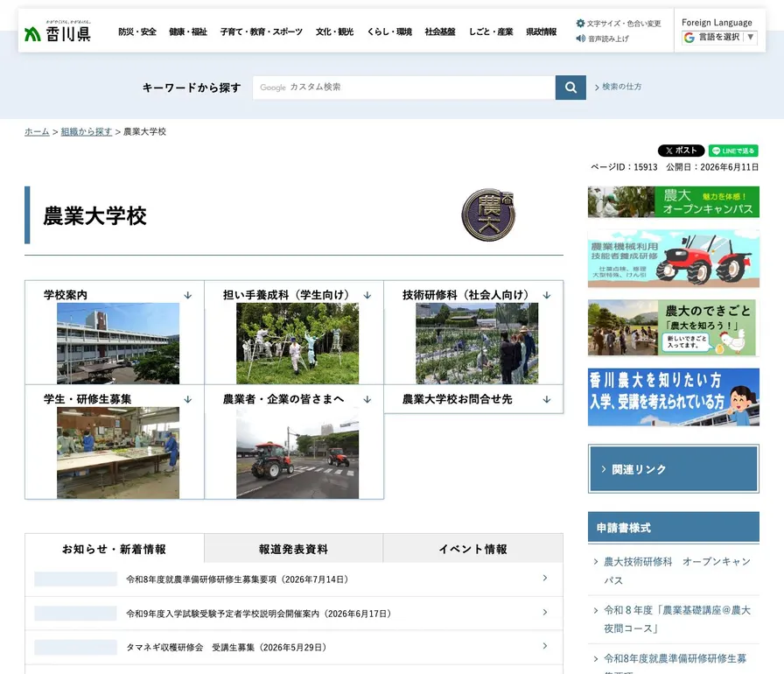784x674 pixels.
Task: Click 学校案内 heading link
Action: [66, 295]
